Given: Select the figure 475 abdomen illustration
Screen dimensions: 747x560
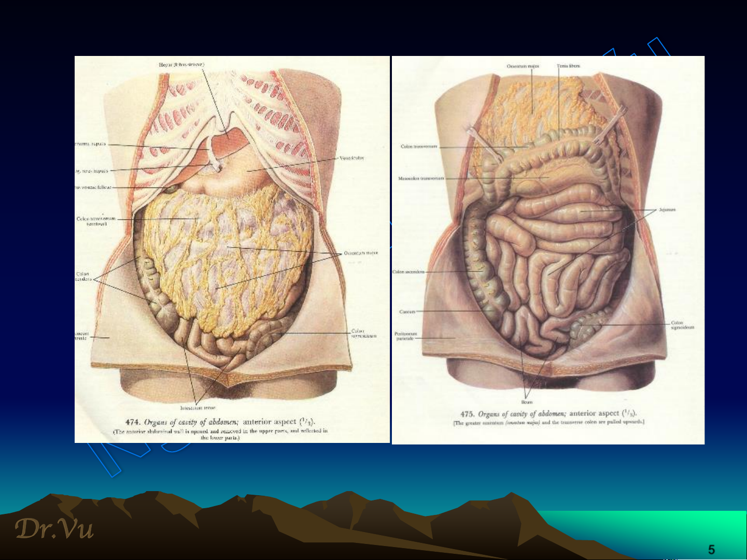Looking at the screenshot, I should (548, 250).
